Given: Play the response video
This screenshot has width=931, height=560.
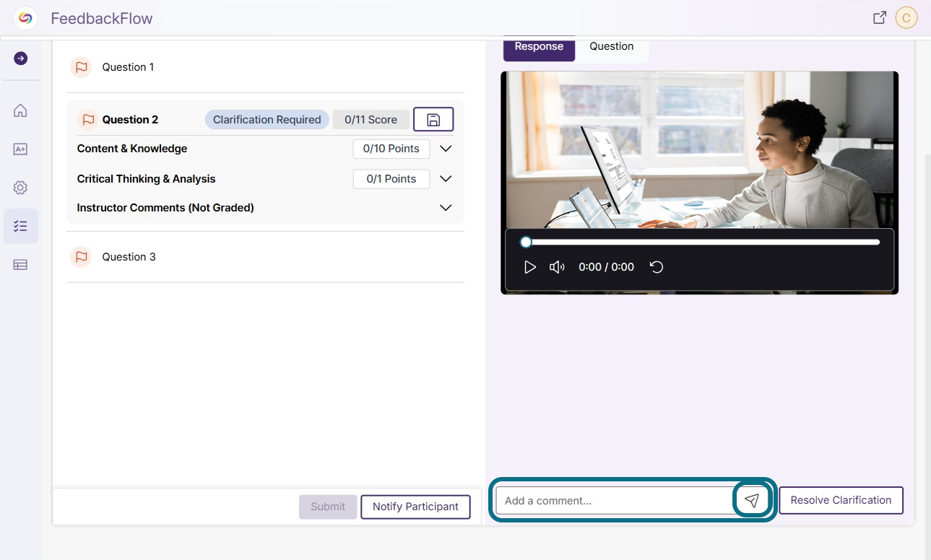Looking at the screenshot, I should tap(530, 267).
